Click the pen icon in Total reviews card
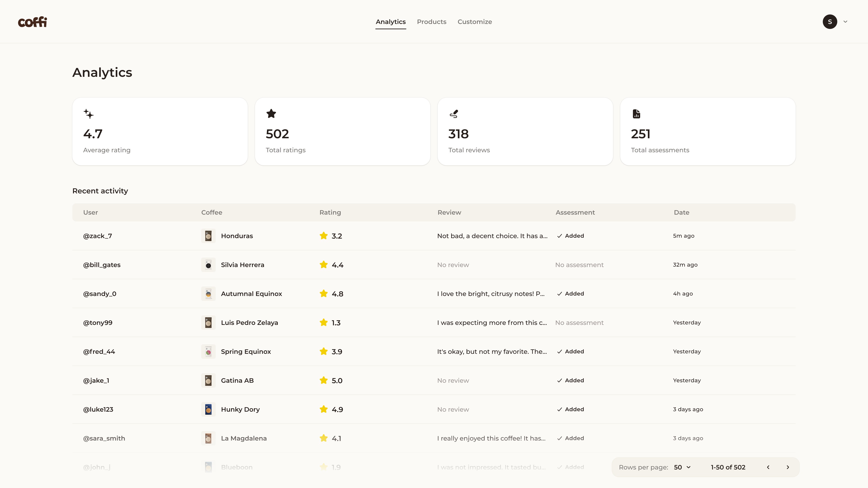 [453, 114]
